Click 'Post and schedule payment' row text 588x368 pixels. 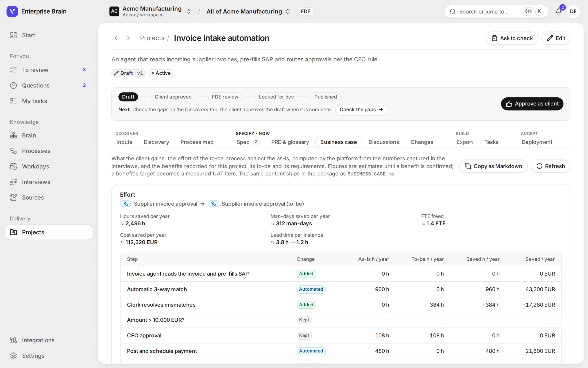(162, 351)
